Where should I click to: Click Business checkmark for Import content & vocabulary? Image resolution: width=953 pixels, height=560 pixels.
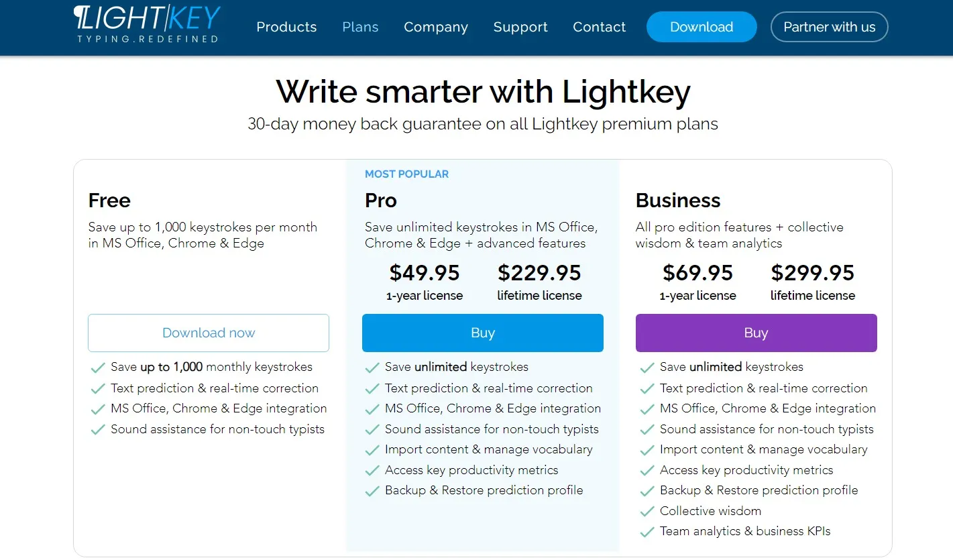tap(647, 450)
